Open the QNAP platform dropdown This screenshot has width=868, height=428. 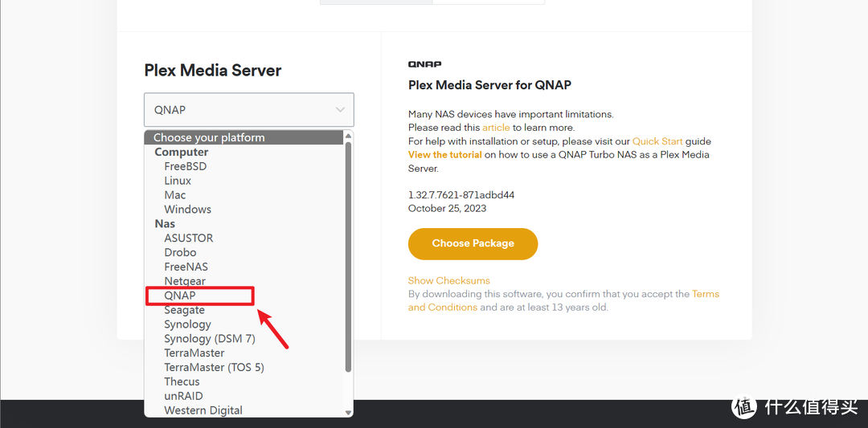click(x=248, y=109)
